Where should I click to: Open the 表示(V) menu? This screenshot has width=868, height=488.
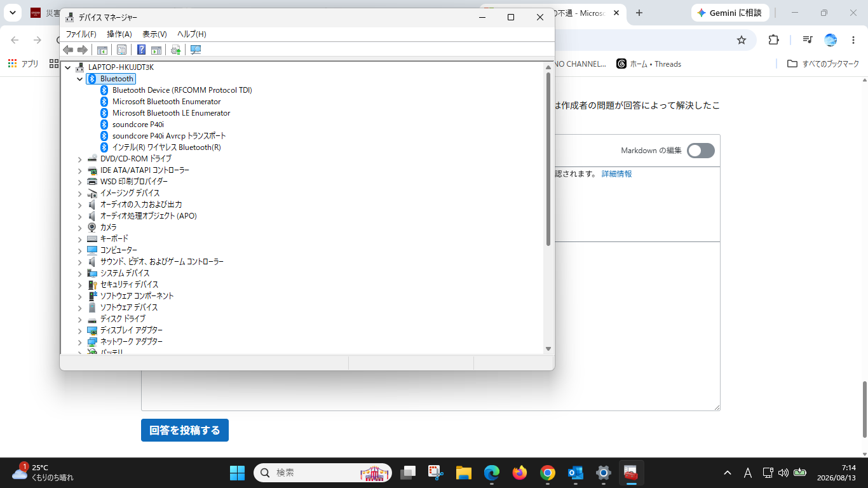pyautogui.click(x=154, y=34)
